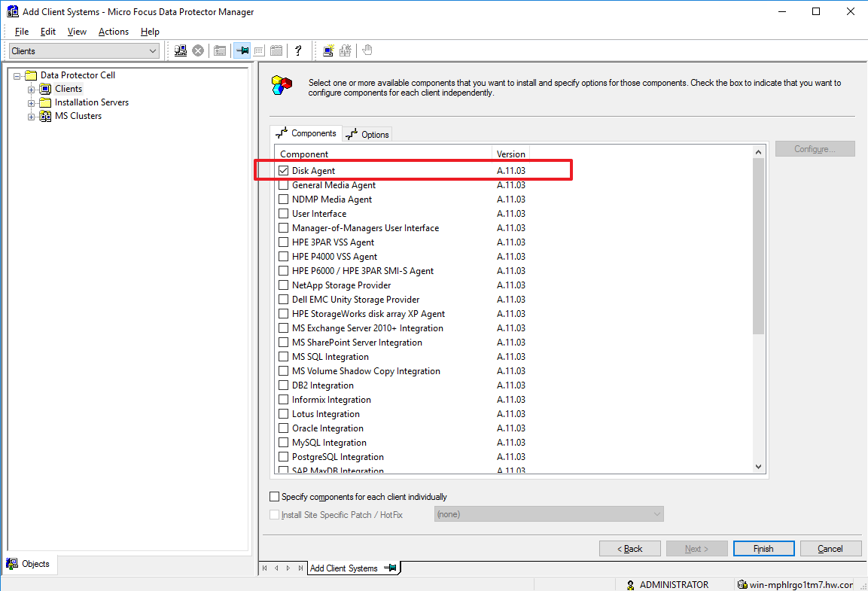
Task: Click the component list scrollbar thumb
Action: pyautogui.click(x=758, y=246)
